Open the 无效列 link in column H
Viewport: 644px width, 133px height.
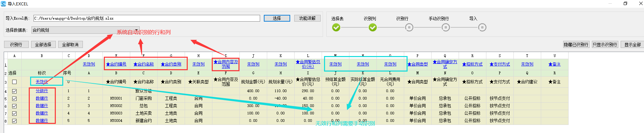[199, 64]
